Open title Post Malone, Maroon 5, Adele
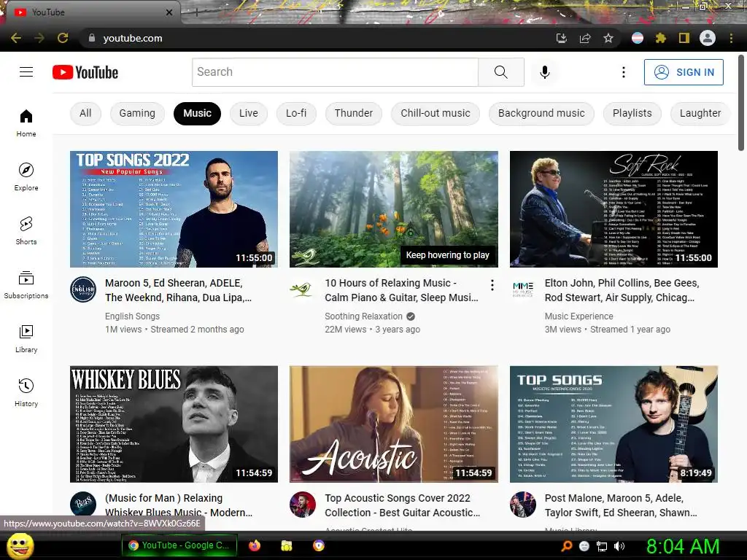Screen dimensions: 747x560 [x=622, y=505]
